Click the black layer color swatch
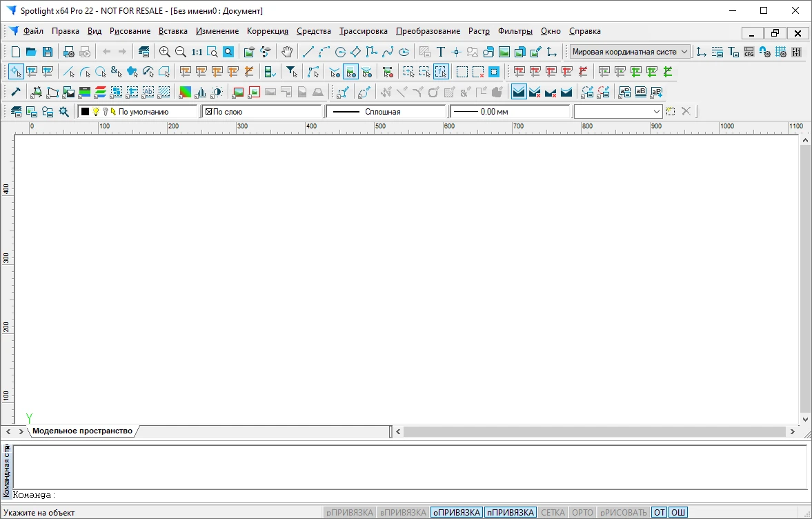The height and width of the screenshot is (519, 812). (85, 112)
